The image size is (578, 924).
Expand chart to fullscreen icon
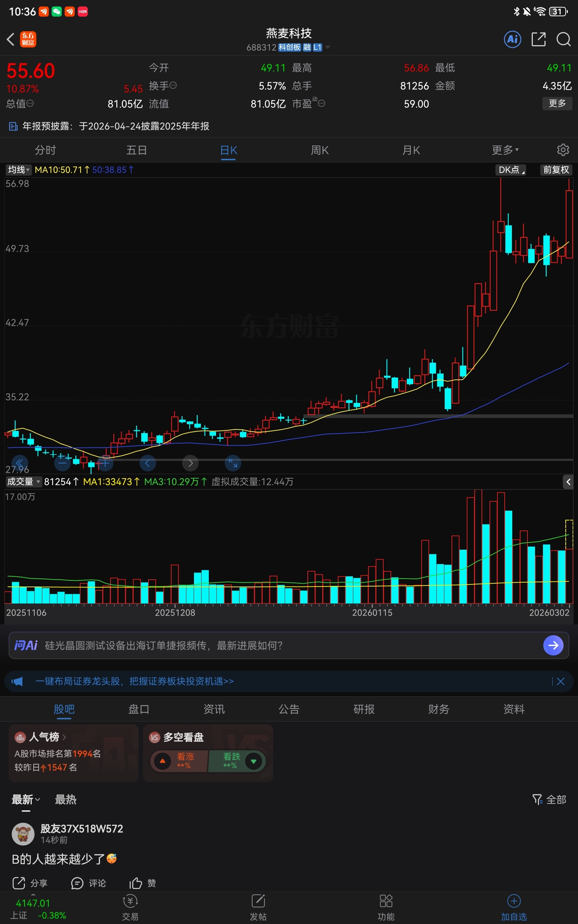(x=233, y=463)
